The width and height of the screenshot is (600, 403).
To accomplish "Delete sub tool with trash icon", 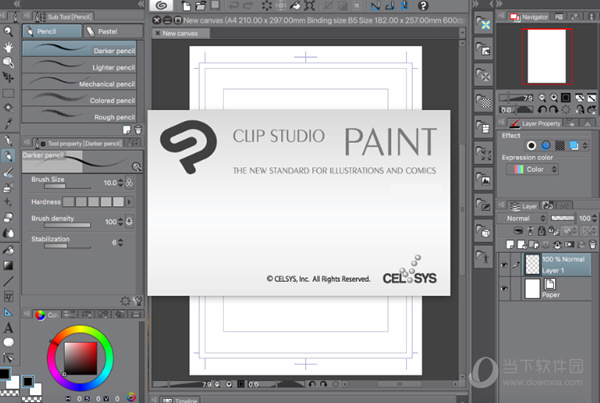I will pyautogui.click(x=138, y=130).
